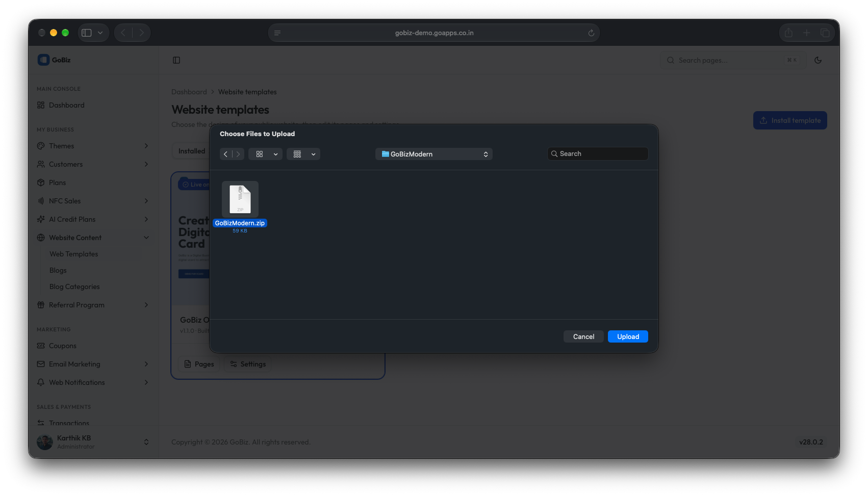Click the Upload button in file dialog
Image resolution: width=868 pixels, height=496 pixels.
pos(628,336)
